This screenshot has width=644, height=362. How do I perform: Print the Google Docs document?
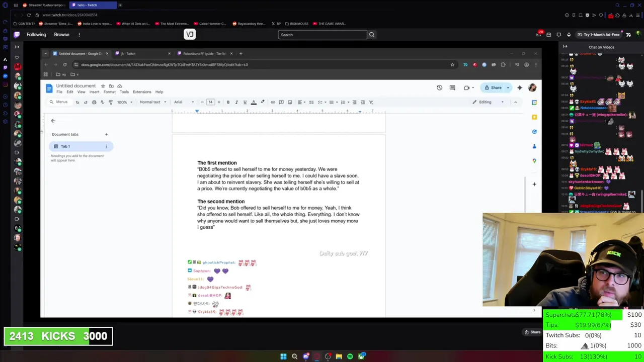click(x=94, y=102)
